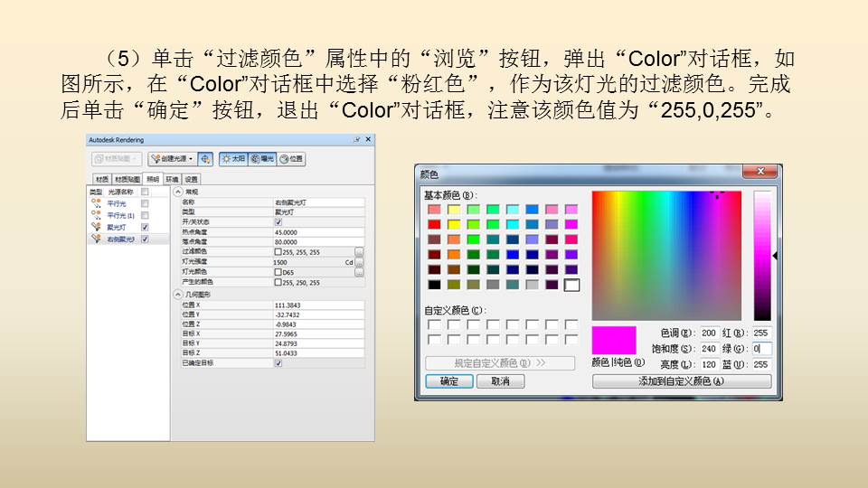Click the 饱和度 saturation field
The height and width of the screenshot is (488, 868).
click(709, 349)
